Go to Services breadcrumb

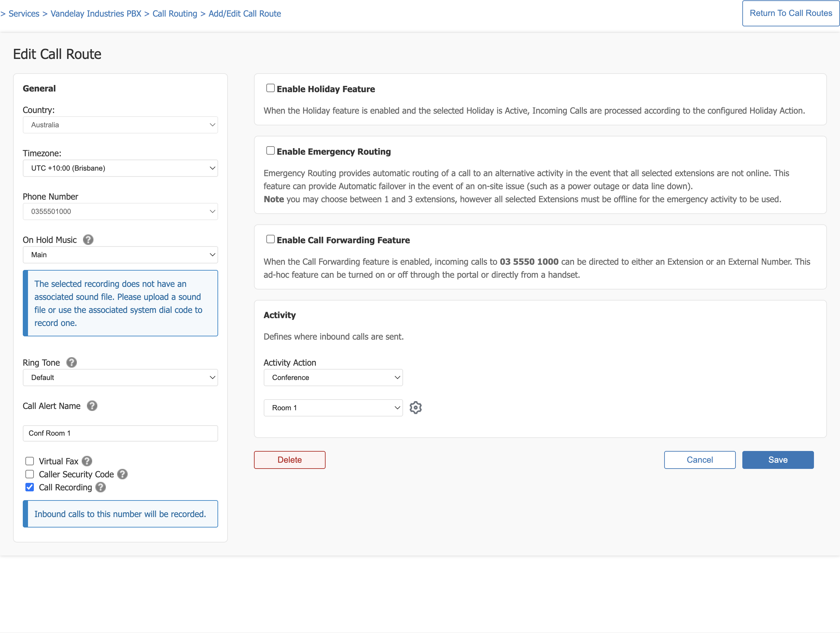click(24, 14)
